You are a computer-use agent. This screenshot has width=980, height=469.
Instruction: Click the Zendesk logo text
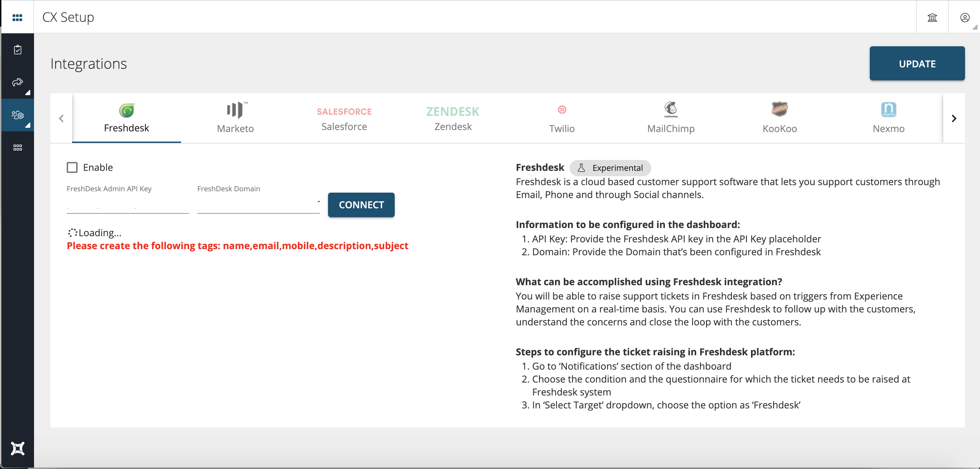(453, 111)
